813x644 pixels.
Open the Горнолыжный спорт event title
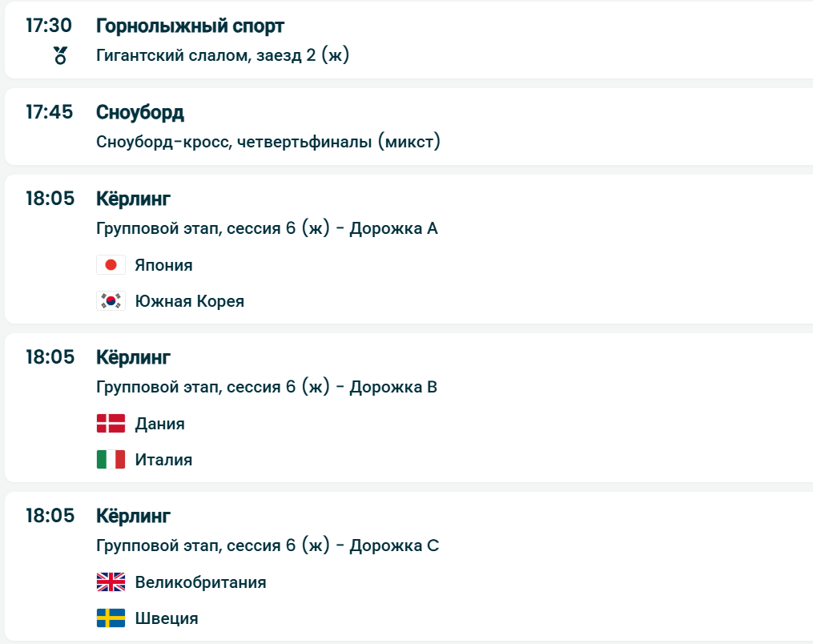(x=190, y=26)
